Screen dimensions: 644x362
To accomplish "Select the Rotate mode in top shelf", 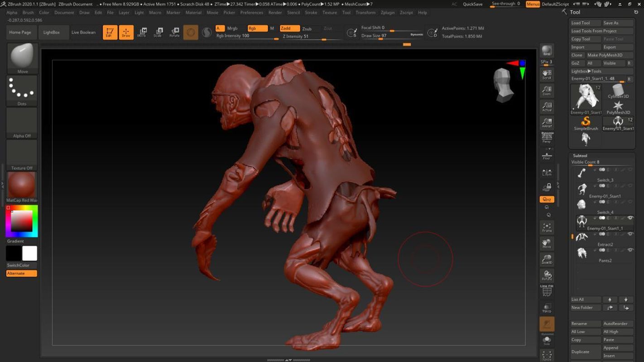I will coord(174,32).
